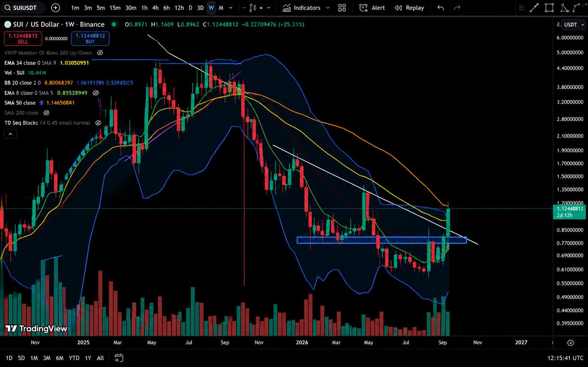Set date range to 5D
Screen dimensions: 588x367
[22, 358]
